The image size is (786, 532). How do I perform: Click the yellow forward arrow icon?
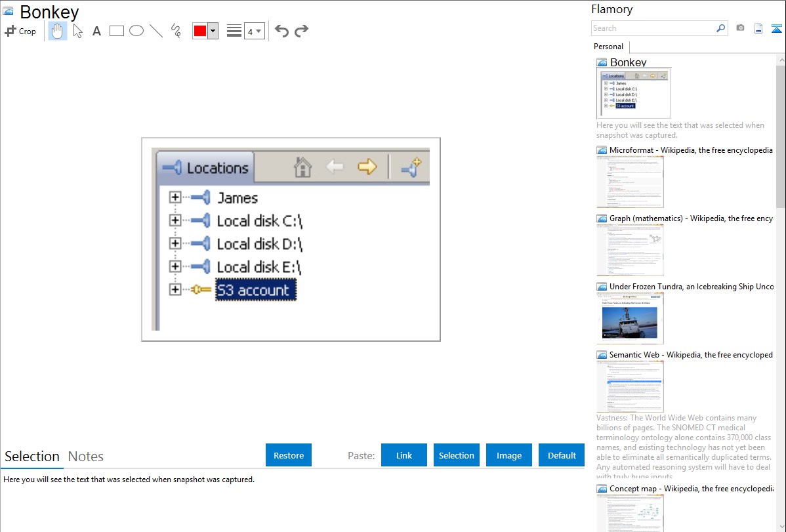pos(367,167)
